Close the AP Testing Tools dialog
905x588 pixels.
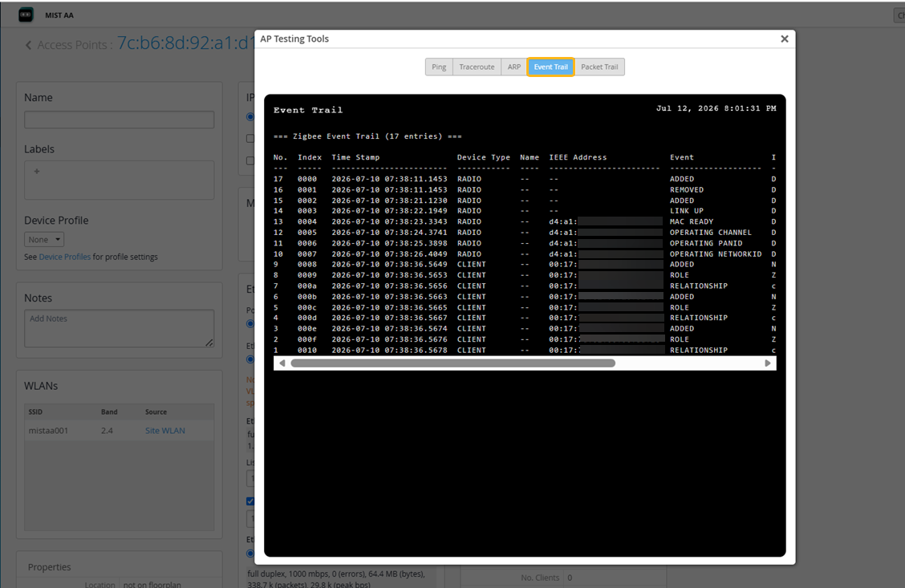tap(785, 39)
